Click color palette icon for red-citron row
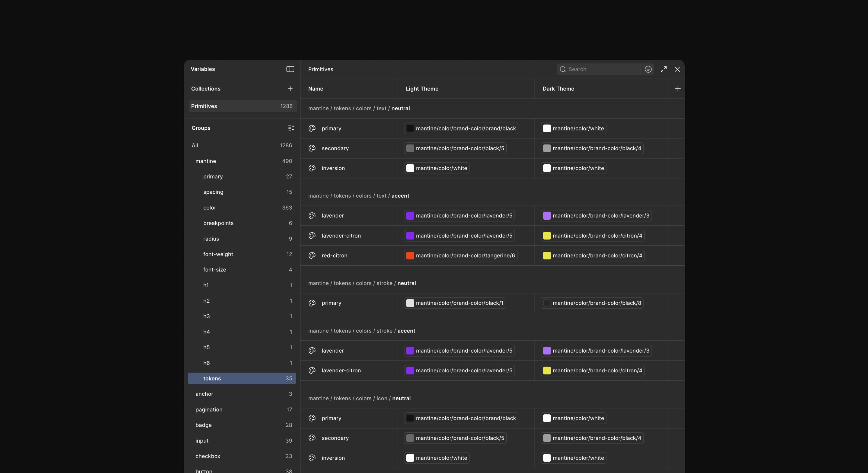Viewport: 868px width, 473px height. (x=312, y=255)
